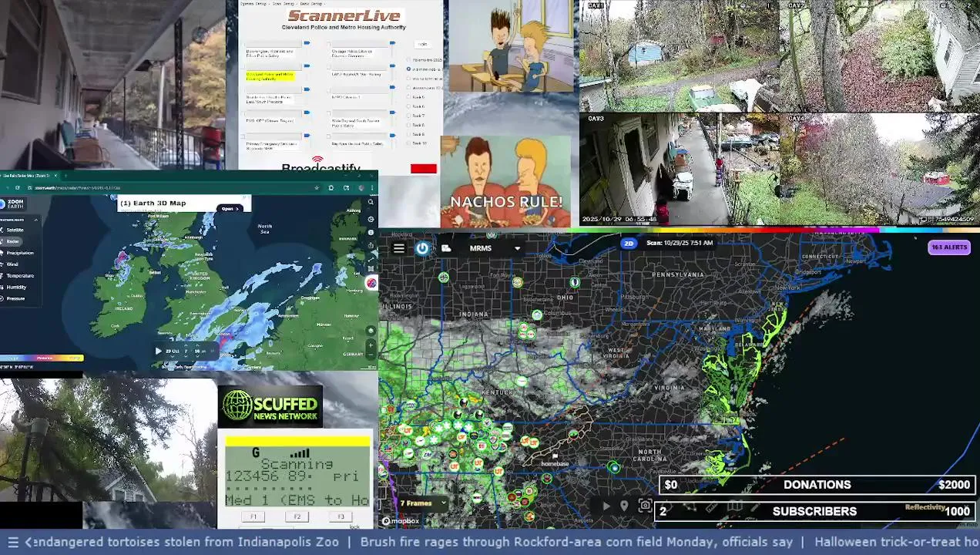Viewport: 980px width, 555px height.
Task: Open the browser extensions puzzle icon
Action: coord(331,187)
